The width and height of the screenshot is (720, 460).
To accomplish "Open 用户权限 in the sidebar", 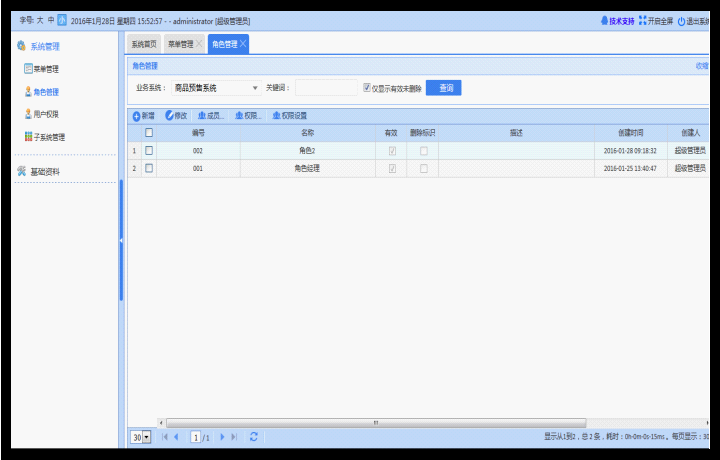I will pyautogui.click(x=46, y=114).
